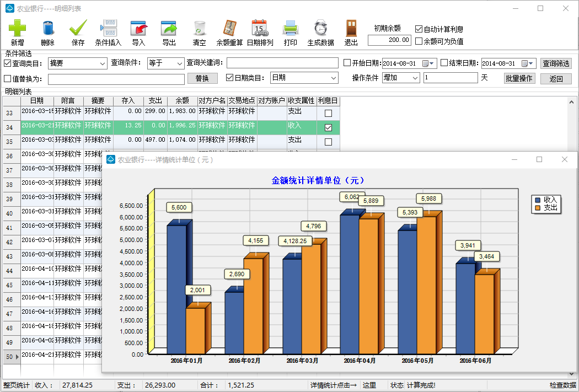Click the 余额 column header
This screenshot has height=392, width=579.
click(x=182, y=101)
